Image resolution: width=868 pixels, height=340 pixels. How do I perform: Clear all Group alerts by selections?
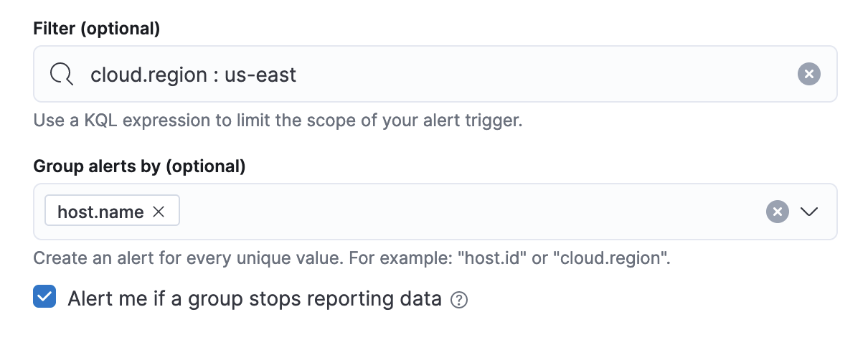[778, 212]
